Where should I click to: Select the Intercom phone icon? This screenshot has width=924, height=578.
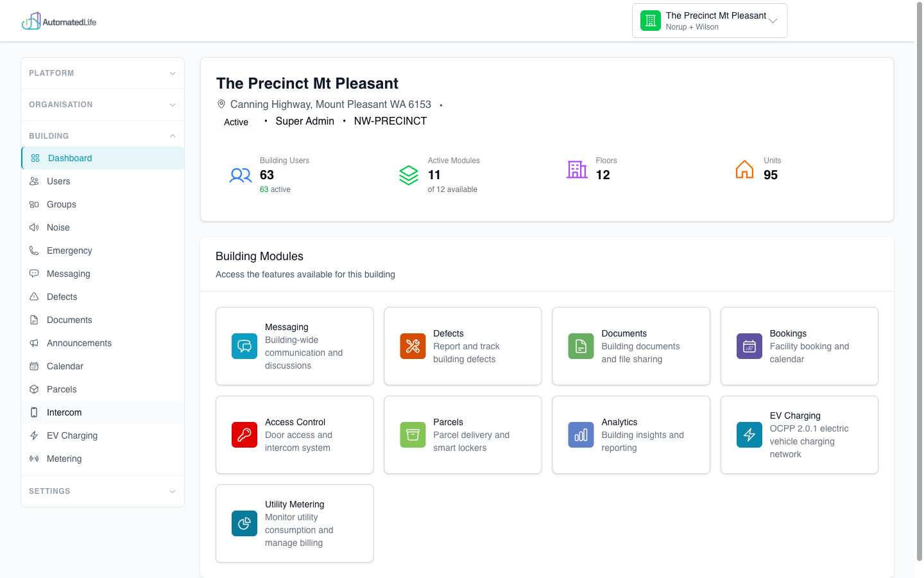click(34, 412)
